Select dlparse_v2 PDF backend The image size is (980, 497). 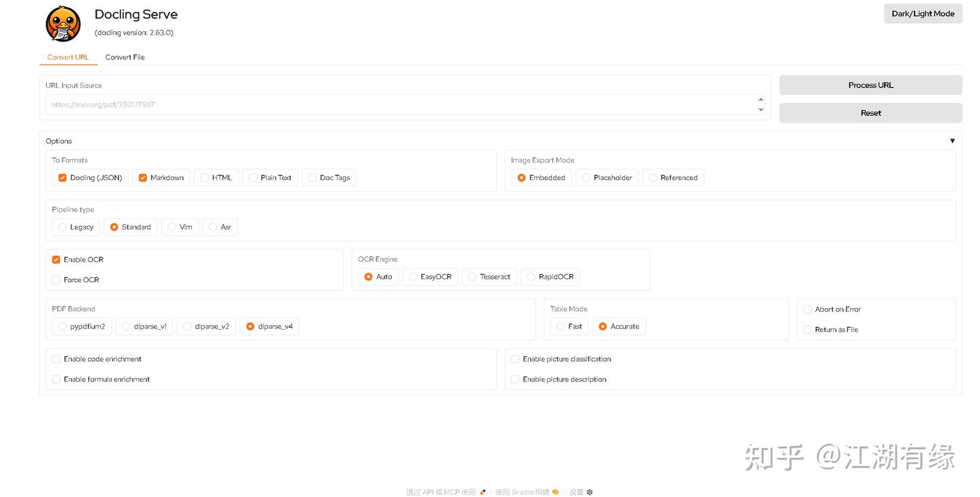click(187, 326)
